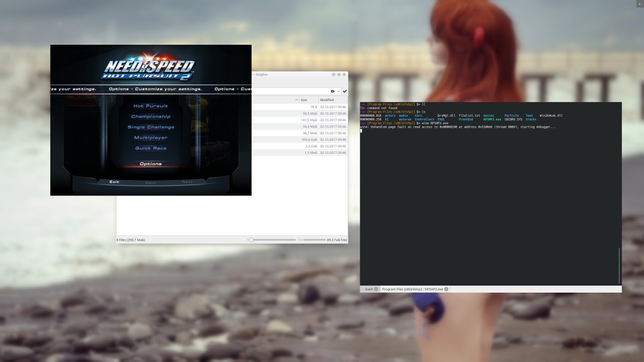Select Dolphin row sized 1,3 МиБ
Screen dimensions: 644x362
(x=299, y=152)
